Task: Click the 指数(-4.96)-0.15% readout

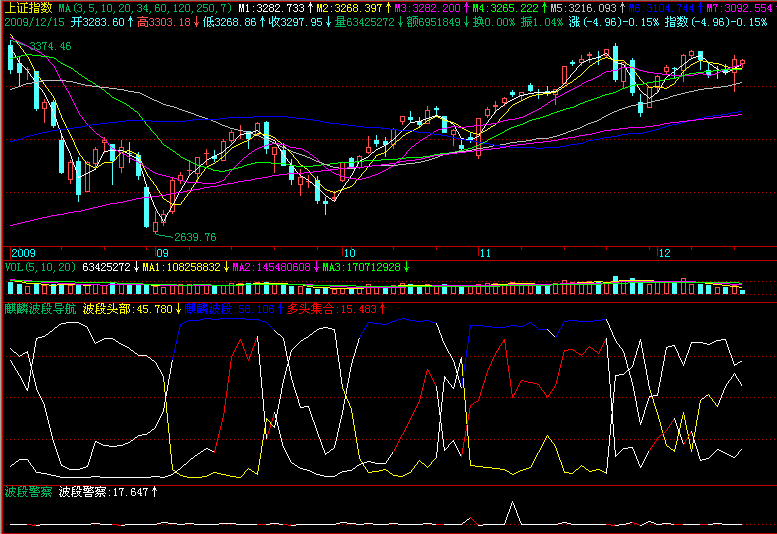Action: 716,22
